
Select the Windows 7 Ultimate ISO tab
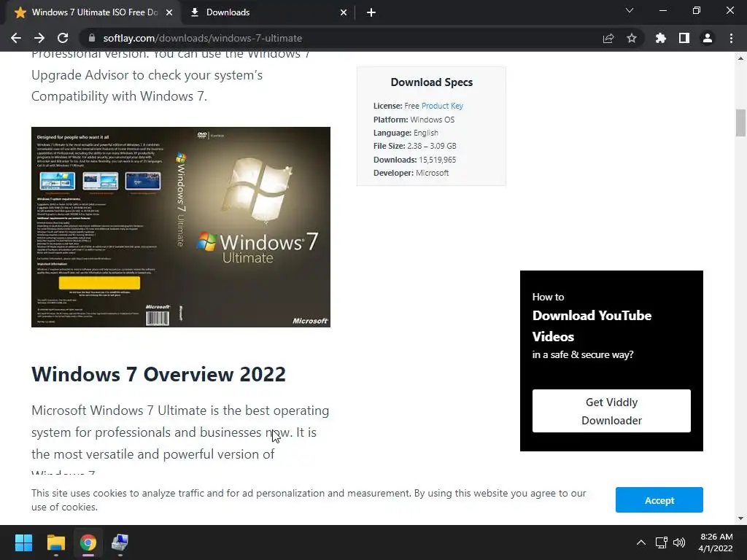click(94, 12)
